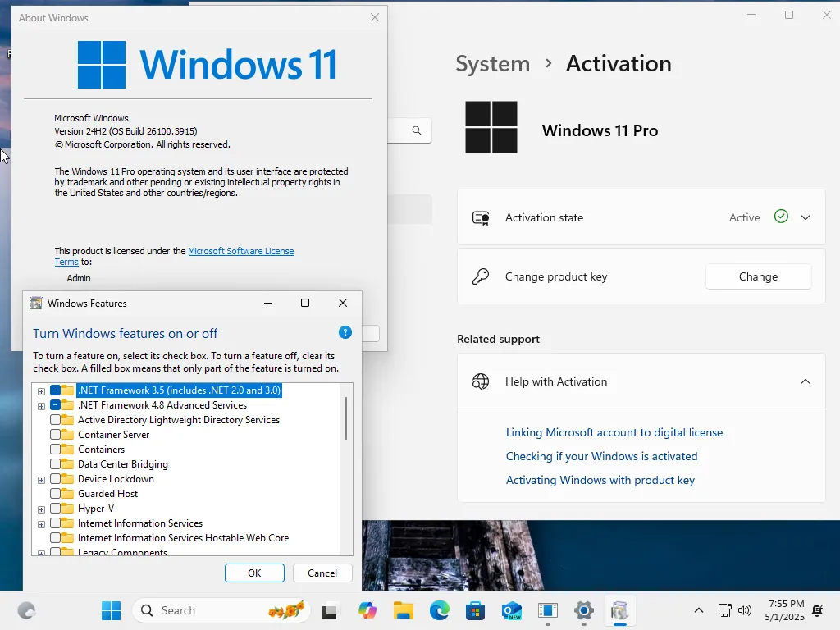Click Cancel in Windows Features
Viewport: 840px width, 630px height.
coord(322,573)
